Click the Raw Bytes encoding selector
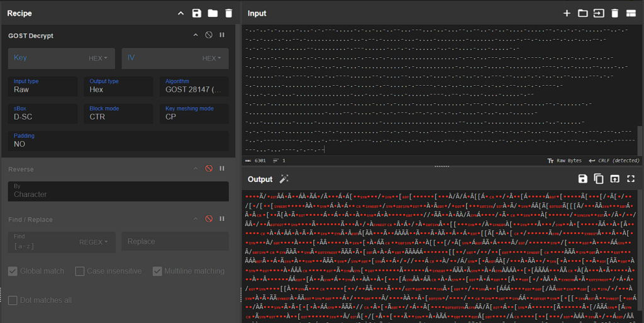644x323 pixels. (x=565, y=161)
